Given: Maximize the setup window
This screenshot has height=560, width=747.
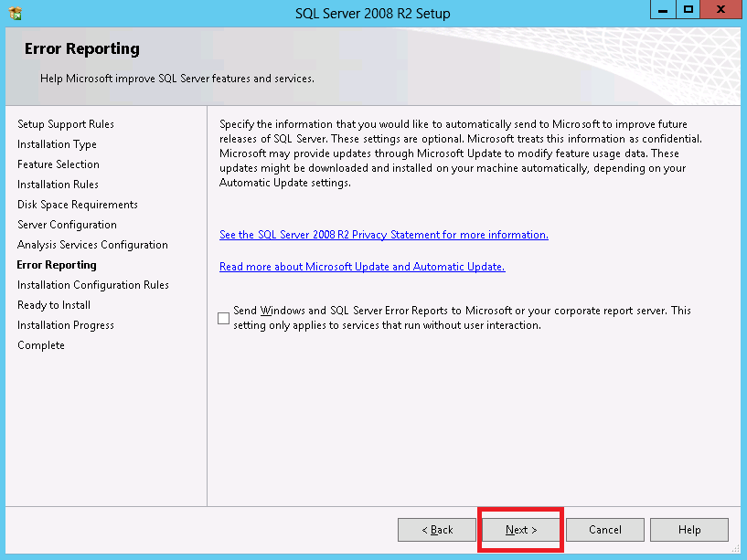Looking at the screenshot, I should pos(688,9).
